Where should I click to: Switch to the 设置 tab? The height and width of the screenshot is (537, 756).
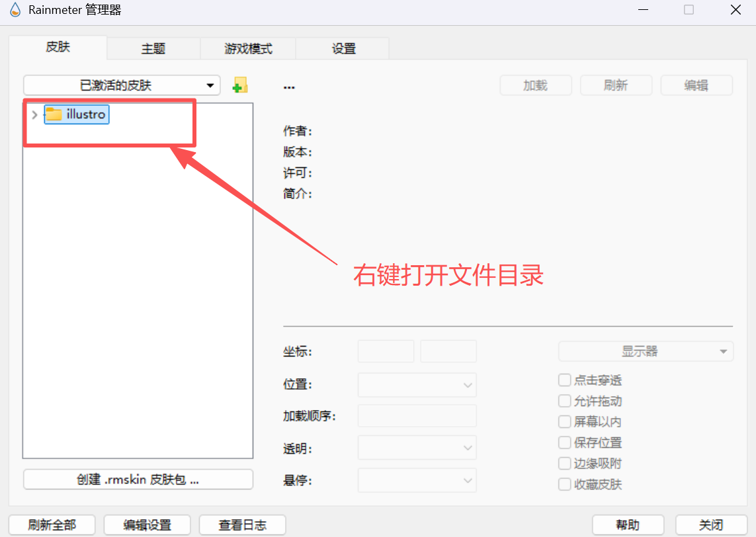tap(343, 49)
